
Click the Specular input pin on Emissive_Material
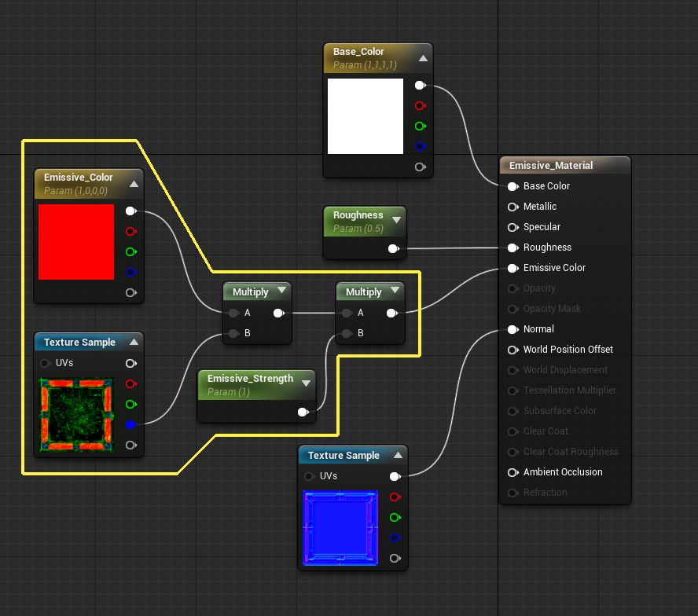pyautogui.click(x=513, y=227)
